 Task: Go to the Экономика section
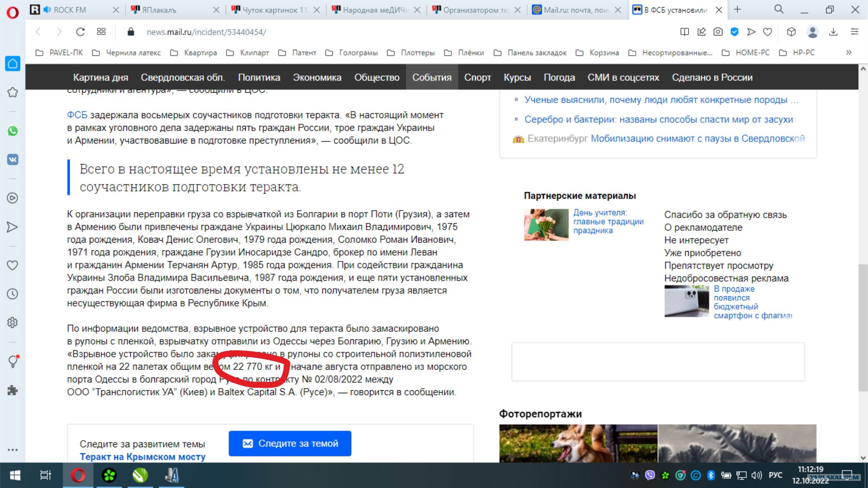(x=317, y=77)
